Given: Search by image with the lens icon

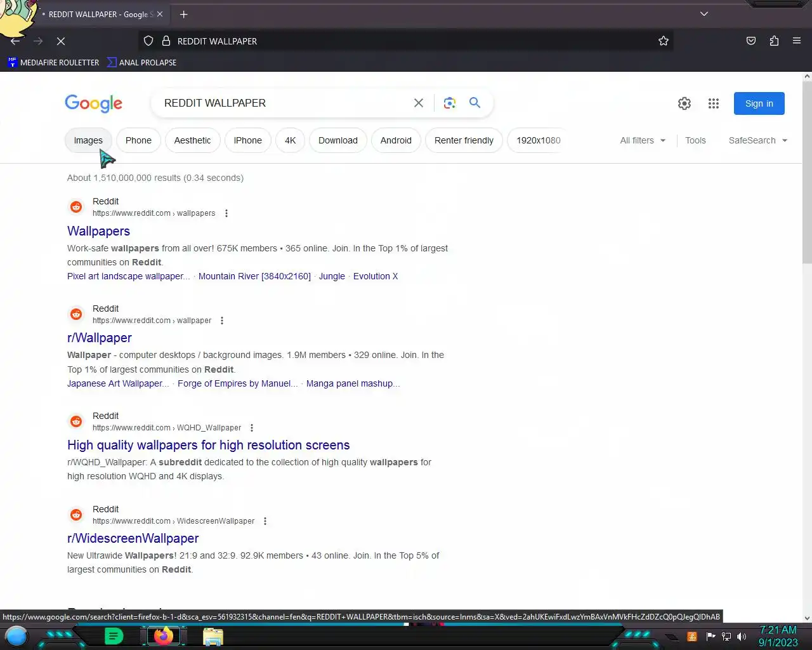Looking at the screenshot, I should tap(450, 103).
